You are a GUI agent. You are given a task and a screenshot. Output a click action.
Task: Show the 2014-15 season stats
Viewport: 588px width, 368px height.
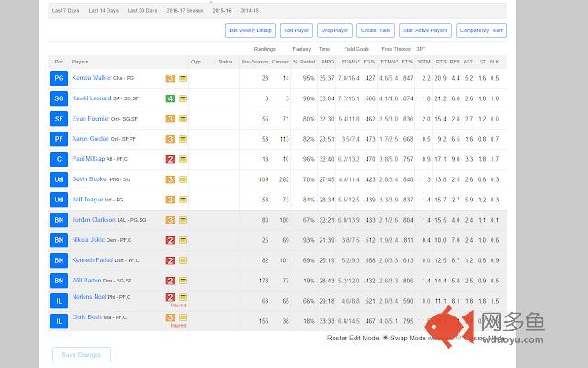coord(249,11)
